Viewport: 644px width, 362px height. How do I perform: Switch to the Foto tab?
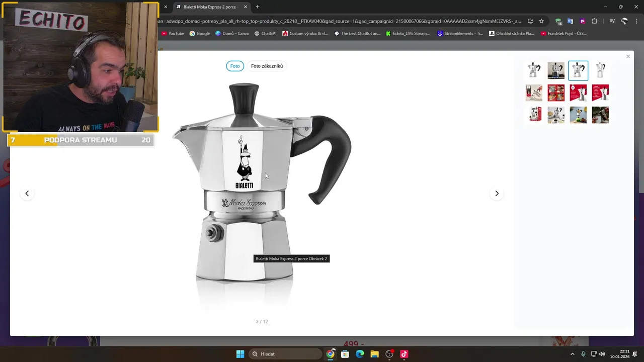235,66
